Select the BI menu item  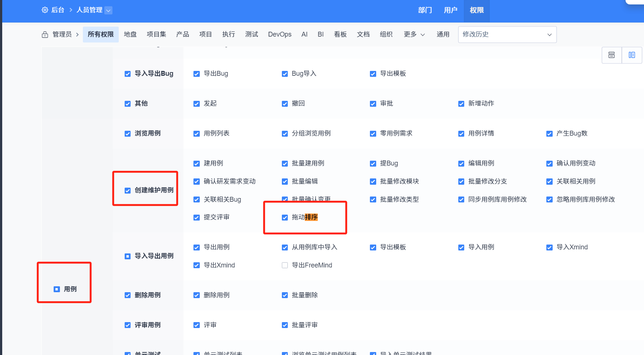pos(321,34)
